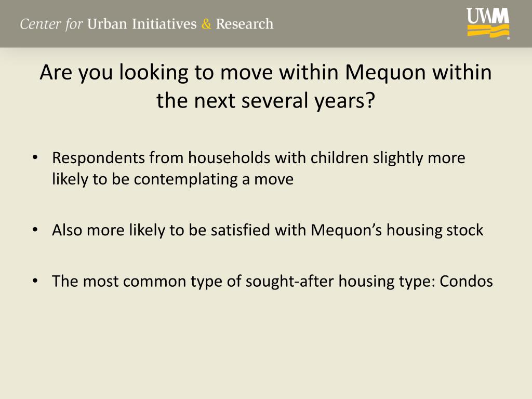Click 'Urban Initiatives' in the header banner

click(x=142, y=24)
